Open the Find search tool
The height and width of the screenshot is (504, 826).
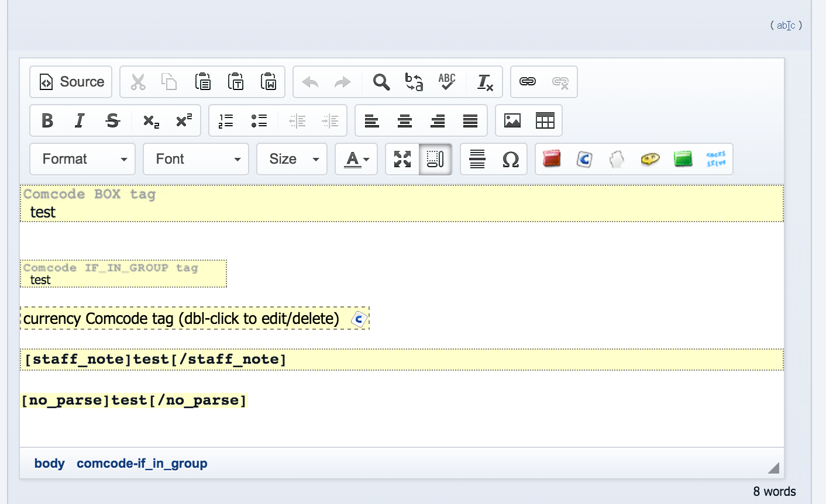[x=381, y=82]
